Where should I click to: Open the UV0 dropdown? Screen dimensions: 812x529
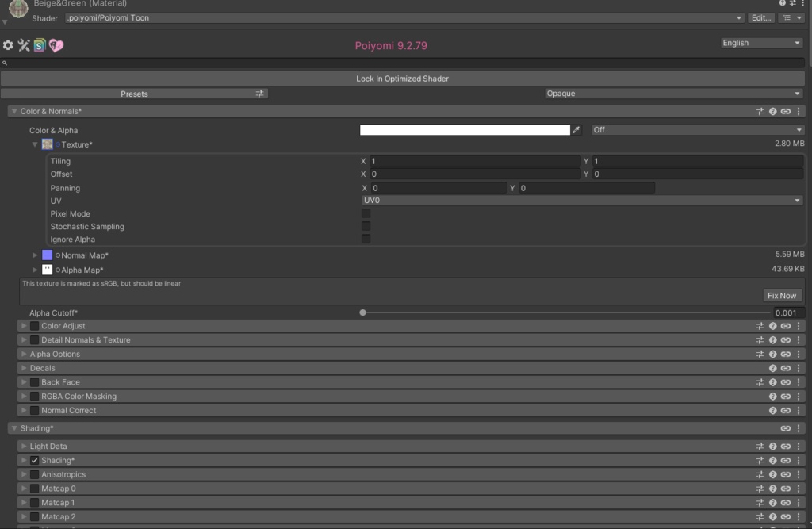click(x=582, y=200)
